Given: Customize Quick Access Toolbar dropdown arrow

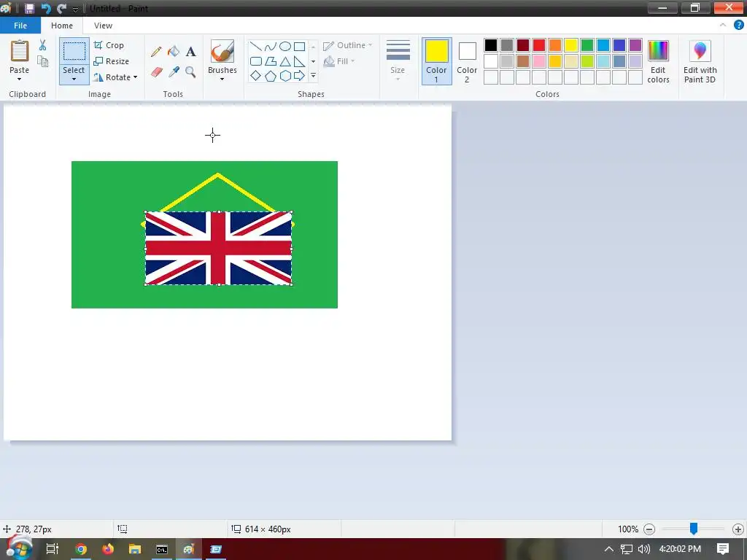Looking at the screenshot, I should [x=75, y=9].
